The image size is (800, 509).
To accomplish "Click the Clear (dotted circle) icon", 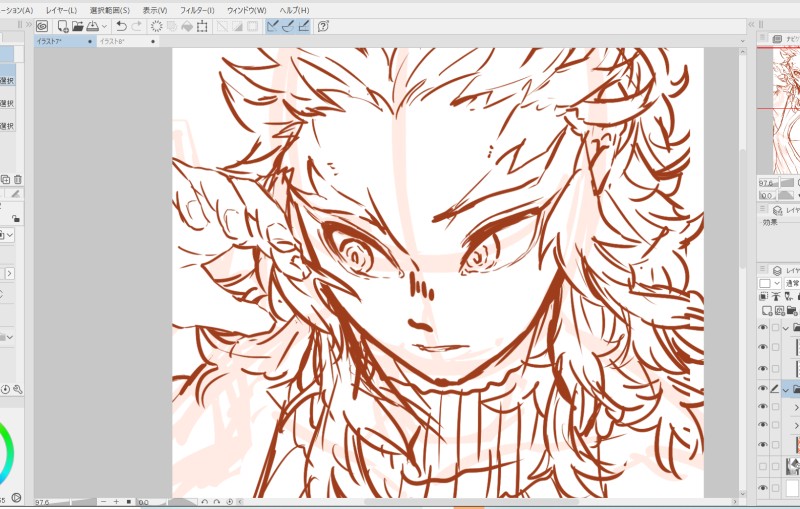I will point(157,26).
